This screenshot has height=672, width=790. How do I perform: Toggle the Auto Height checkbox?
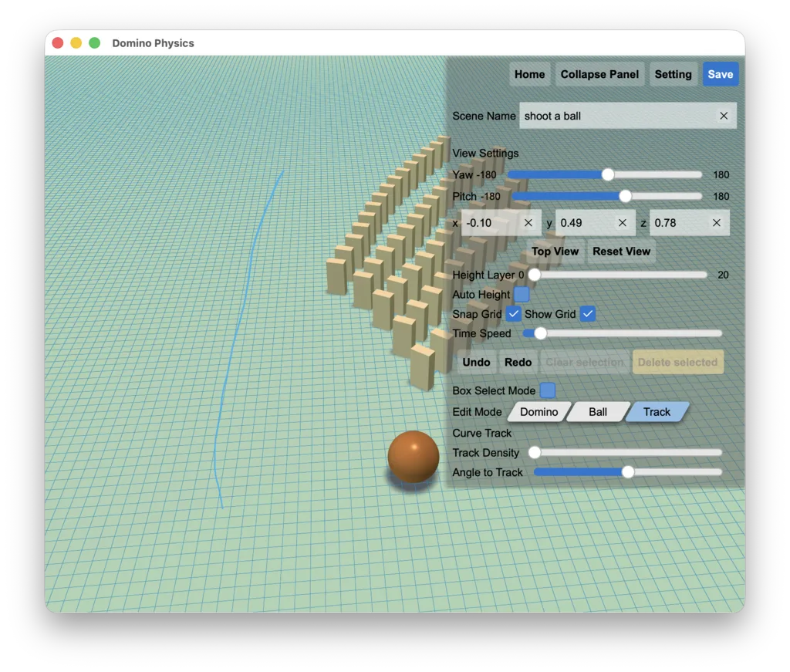coord(522,294)
